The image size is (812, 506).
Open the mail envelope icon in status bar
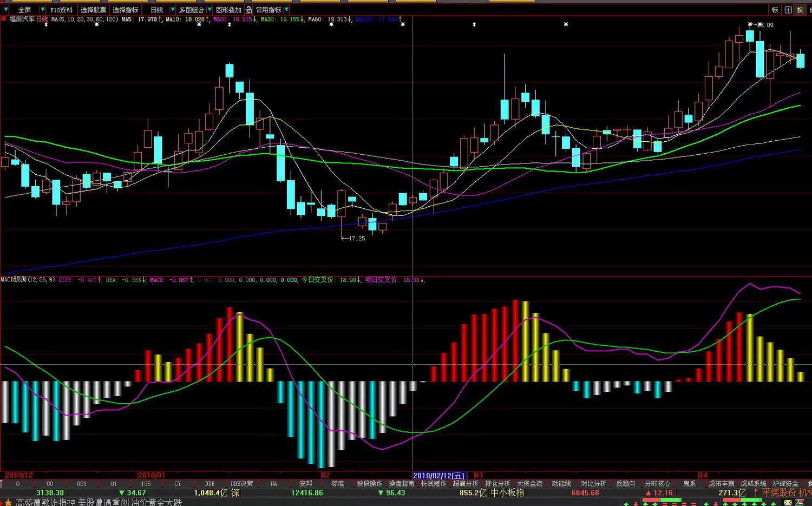(788, 503)
